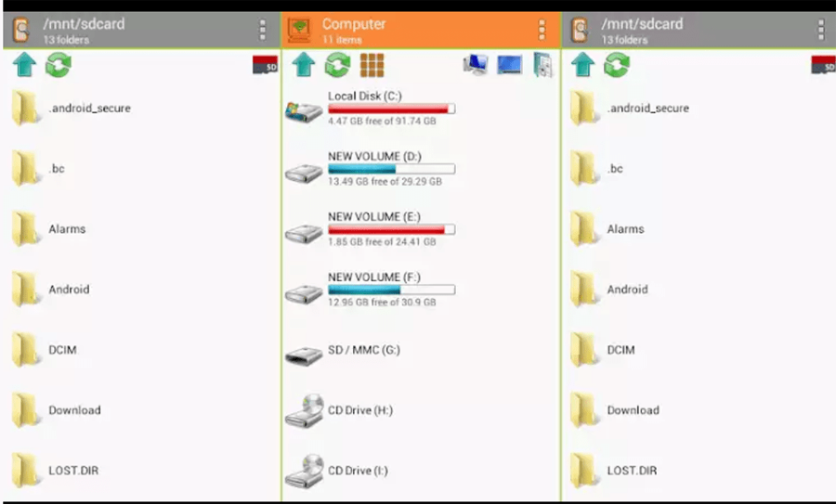Image resolution: width=836 pixels, height=504 pixels.
Task: Go up a level in left sdcard panel
Action: tap(24, 65)
